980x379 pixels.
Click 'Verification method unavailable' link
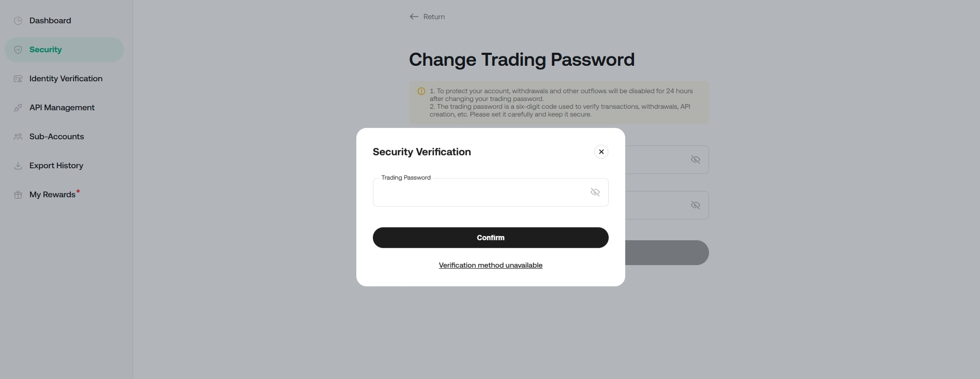491,265
